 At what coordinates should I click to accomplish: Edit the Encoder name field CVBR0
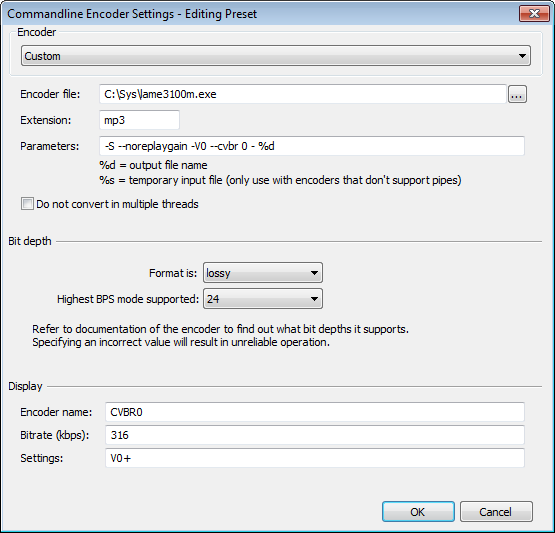coord(315,412)
